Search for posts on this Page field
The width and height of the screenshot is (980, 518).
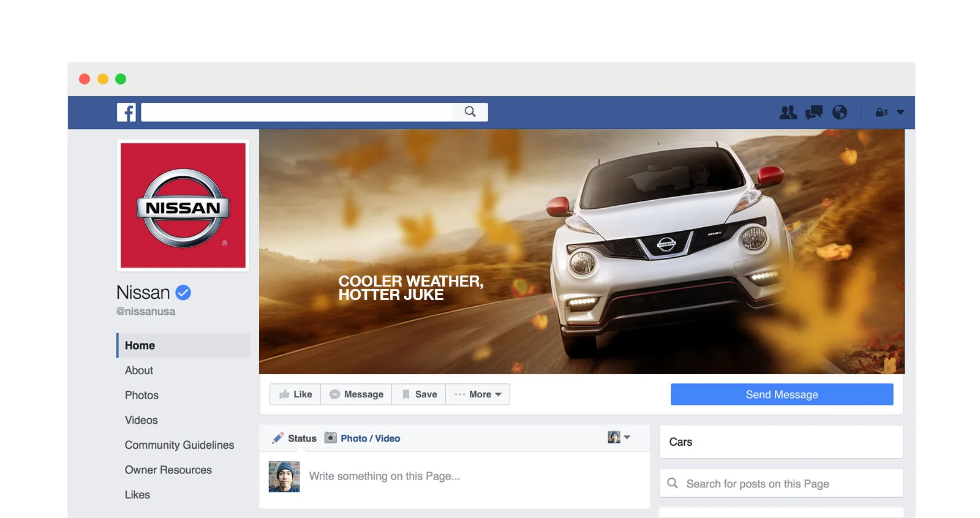point(781,484)
